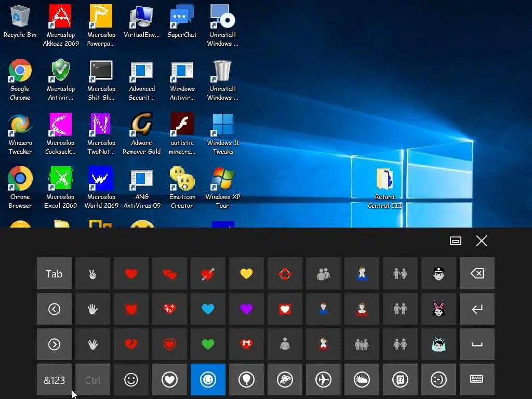Open the Microslop Powerpa... shortcut

point(101,26)
